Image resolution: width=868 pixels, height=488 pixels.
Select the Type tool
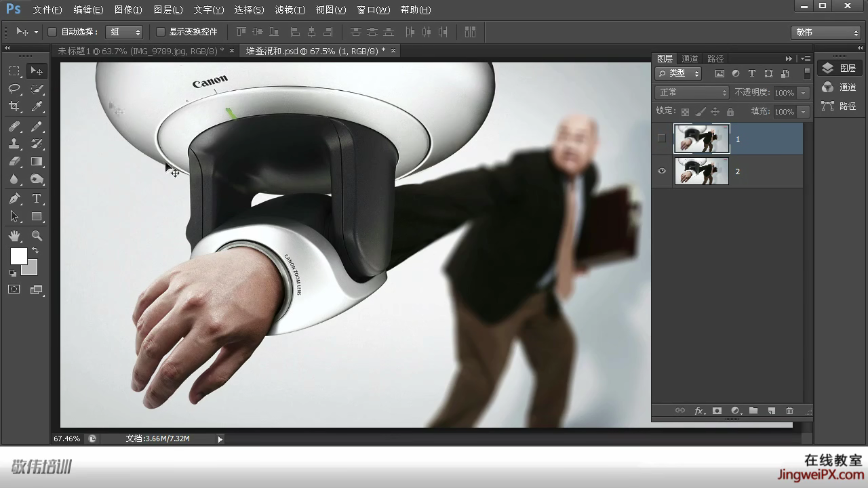(37, 199)
